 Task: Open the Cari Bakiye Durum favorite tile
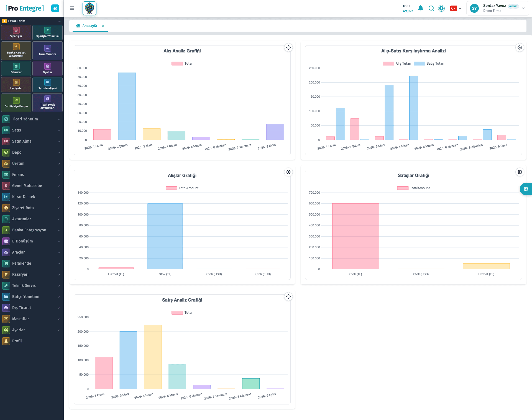coord(16,103)
